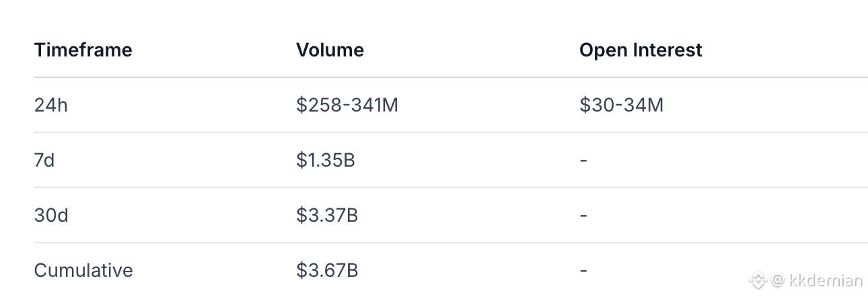
Task: Click the dash in the 30d row
Action: tap(583, 216)
